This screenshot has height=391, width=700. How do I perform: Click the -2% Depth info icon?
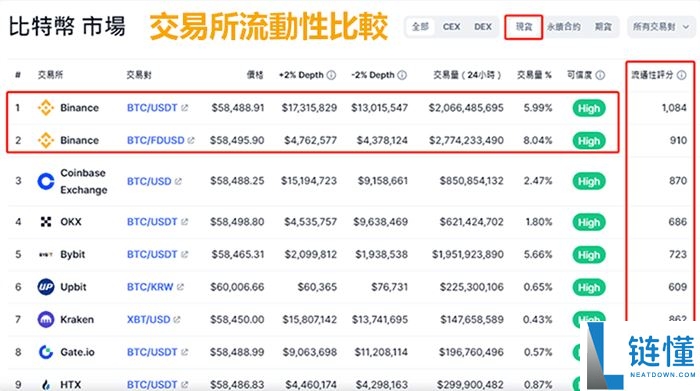(x=402, y=75)
